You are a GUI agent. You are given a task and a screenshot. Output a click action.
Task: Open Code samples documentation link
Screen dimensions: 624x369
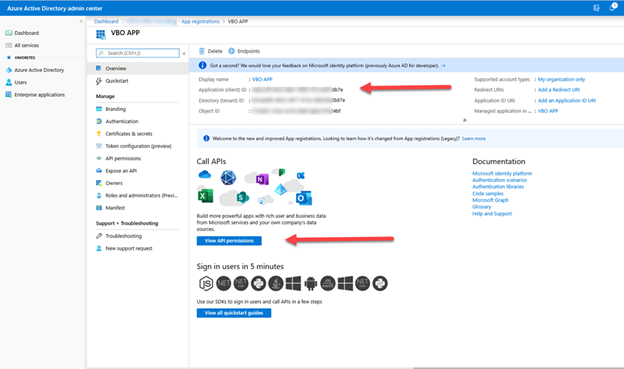(488, 193)
